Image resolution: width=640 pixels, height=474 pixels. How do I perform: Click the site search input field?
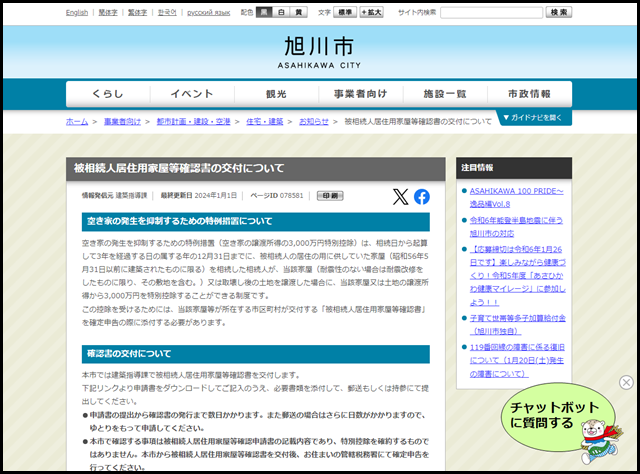pos(491,12)
